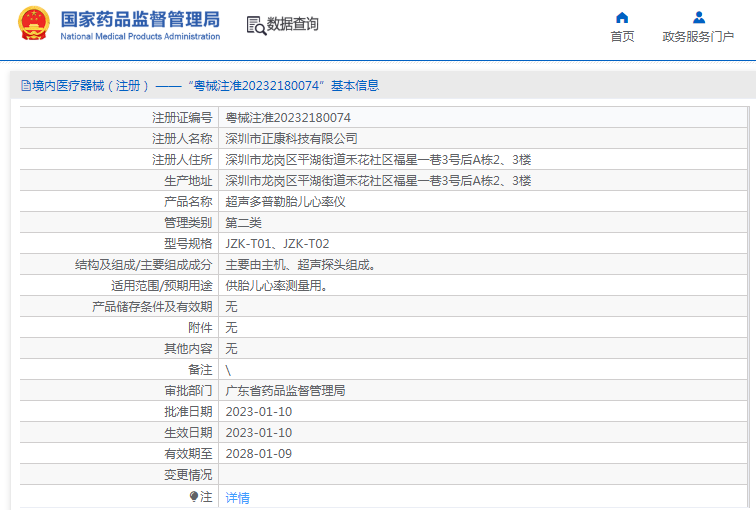Click the 审批部门 label
756x510 pixels.
pyautogui.click(x=188, y=390)
